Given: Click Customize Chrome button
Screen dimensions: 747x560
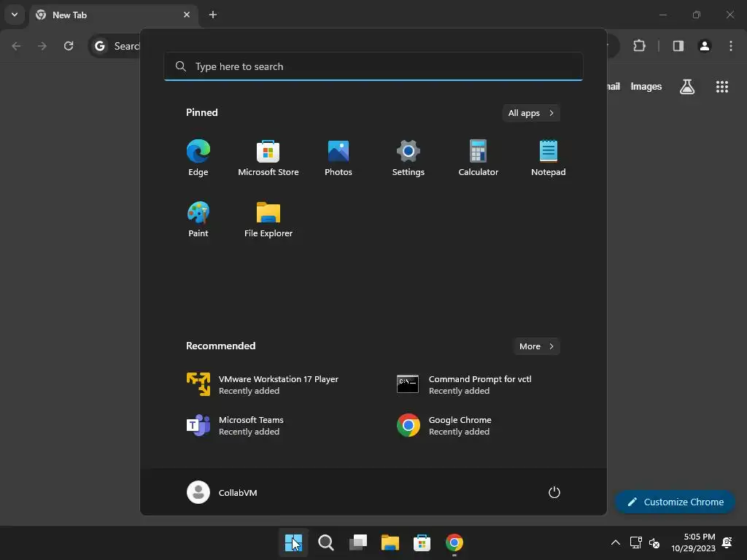Looking at the screenshot, I should pos(675,502).
